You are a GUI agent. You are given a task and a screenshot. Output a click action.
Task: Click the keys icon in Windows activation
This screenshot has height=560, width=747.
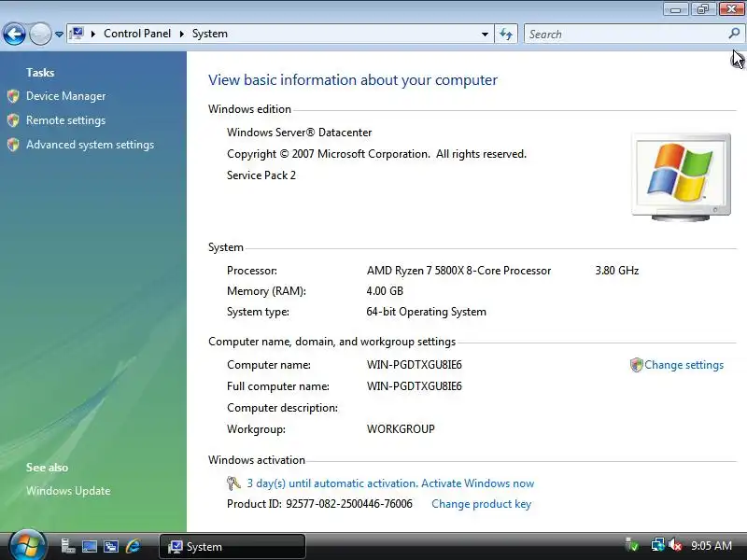pyautogui.click(x=233, y=483)
